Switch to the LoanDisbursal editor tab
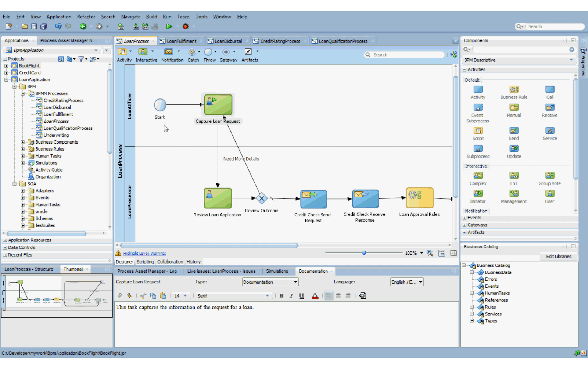The height and width of the screenshot is (369, 588). 228,41
